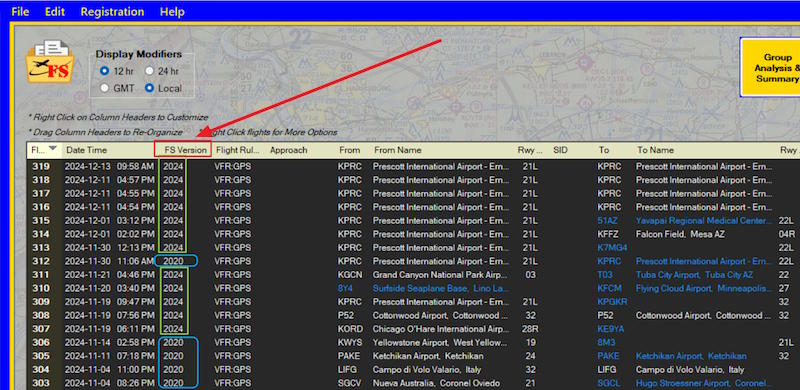Click the K7MG4 destination link

pos(612,248)
